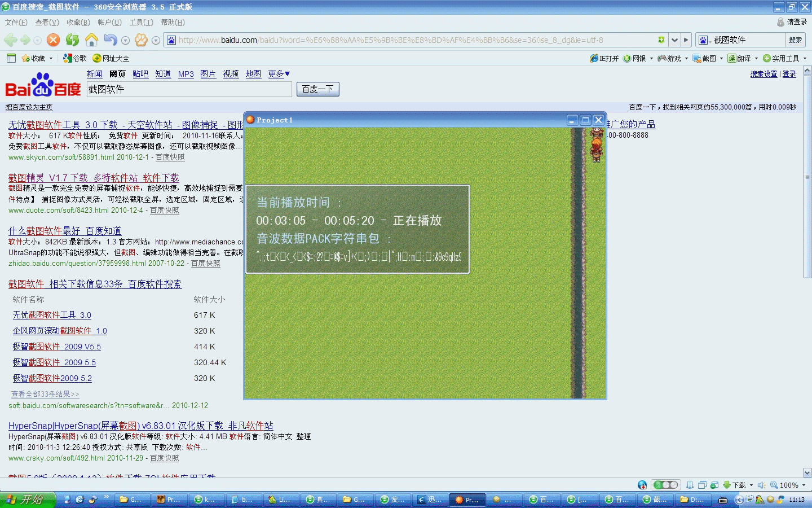
Task: Stop page loading with red X icon
Action: tap(53, 40)
